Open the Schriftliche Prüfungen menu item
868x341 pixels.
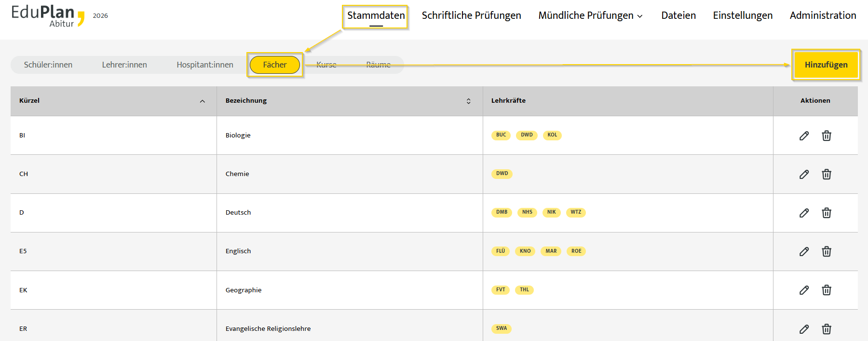[471, 15]
